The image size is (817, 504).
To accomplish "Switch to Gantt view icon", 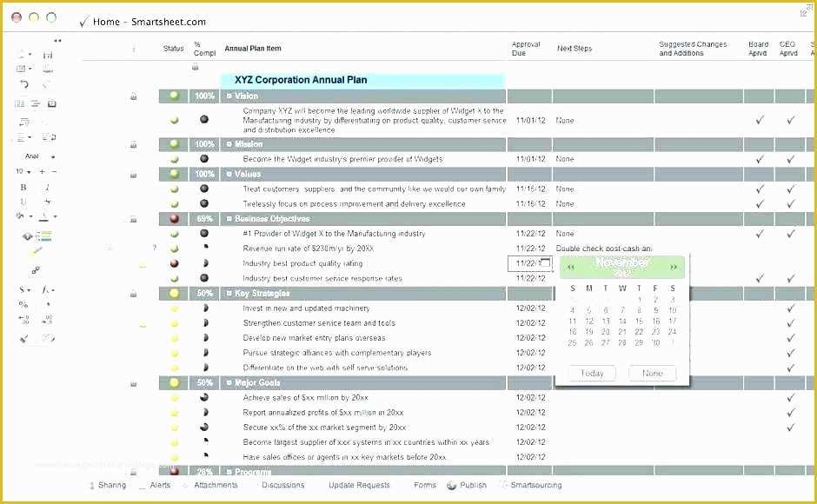I will (x=36, y=103).
